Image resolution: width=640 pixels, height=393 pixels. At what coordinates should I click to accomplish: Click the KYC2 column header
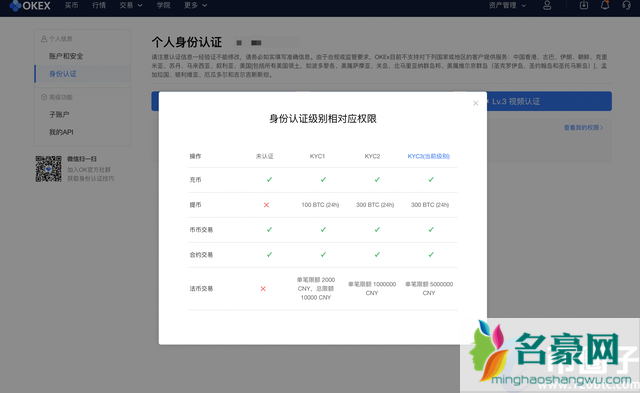click(x=372, y=156)
